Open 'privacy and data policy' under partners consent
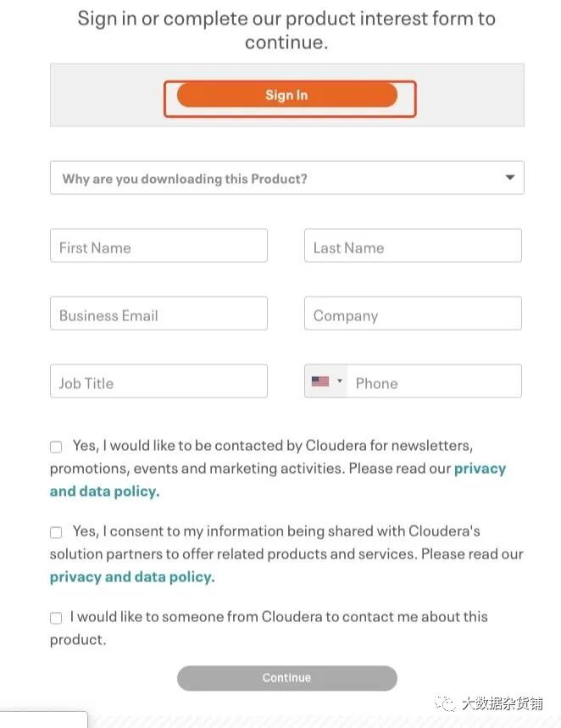The image size is (561, 728). (132, 577)
